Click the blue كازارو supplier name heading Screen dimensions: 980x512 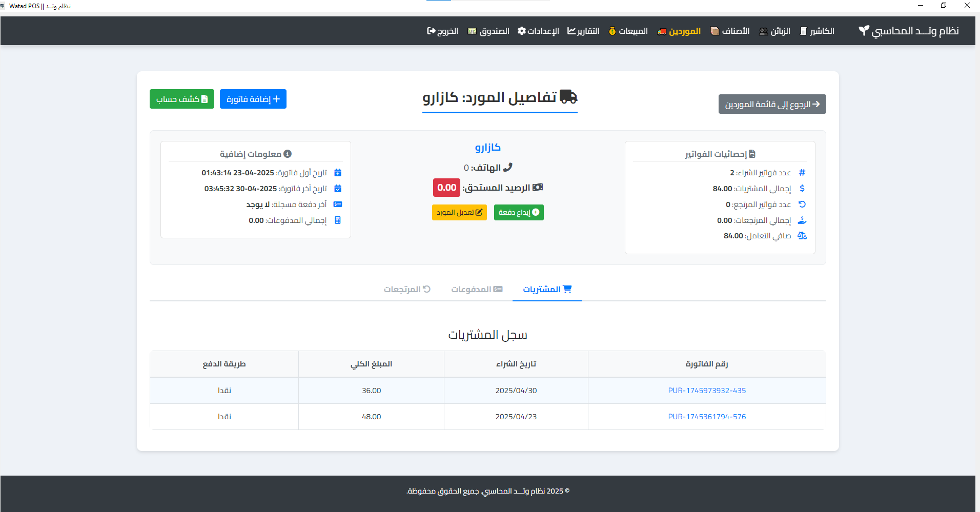click(488, 148)
